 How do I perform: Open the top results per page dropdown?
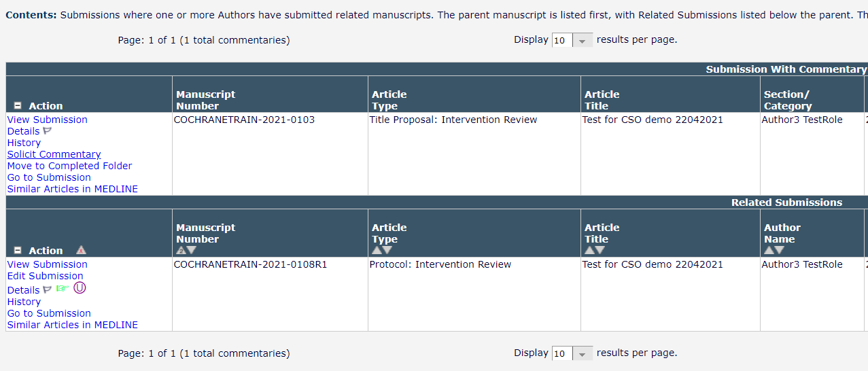tap(583, 40)
